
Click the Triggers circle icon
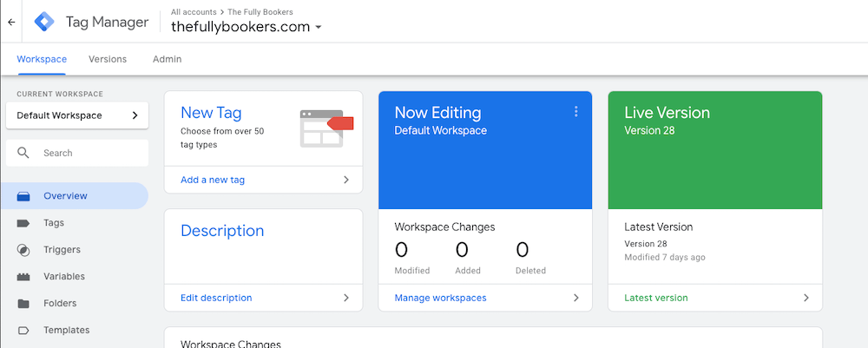click(23, 250)
